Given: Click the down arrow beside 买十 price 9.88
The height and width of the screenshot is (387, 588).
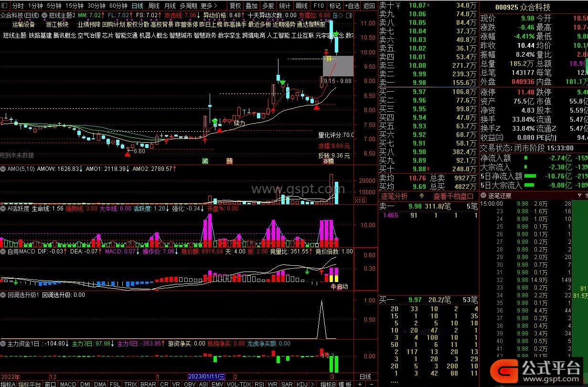Looking at the screenshot, I should (428, 169).
